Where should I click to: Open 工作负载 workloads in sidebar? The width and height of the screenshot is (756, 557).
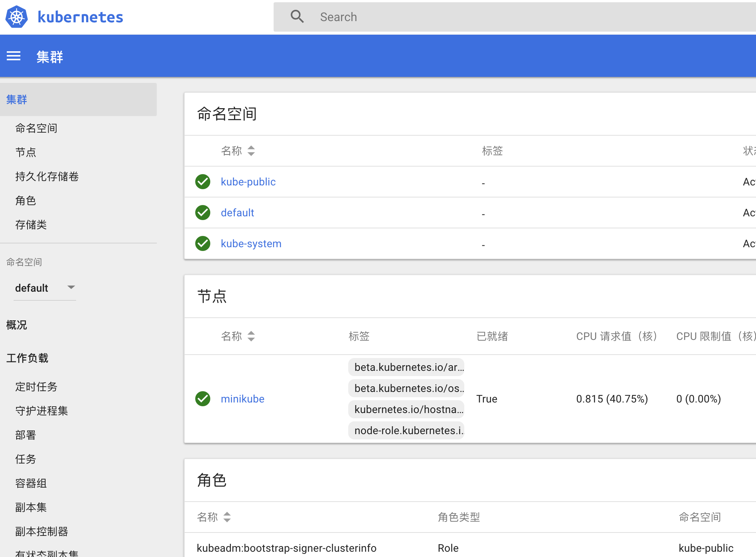click(x=27, y=358)
